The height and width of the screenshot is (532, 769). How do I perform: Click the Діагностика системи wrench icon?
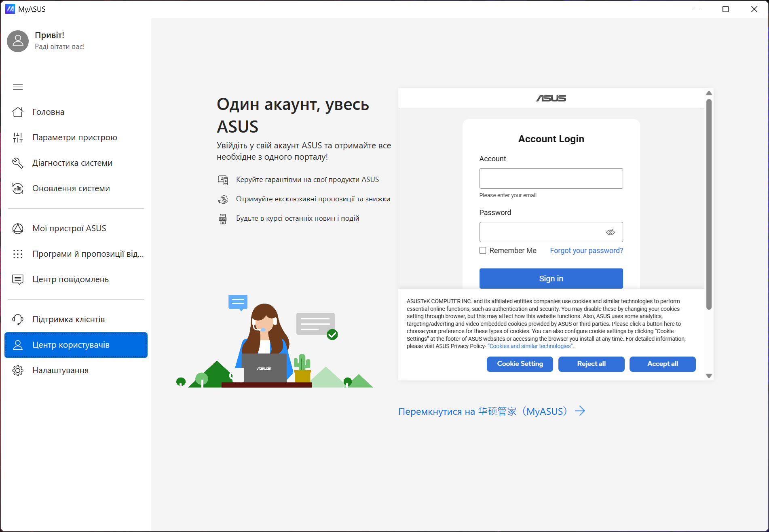point(18,163)
